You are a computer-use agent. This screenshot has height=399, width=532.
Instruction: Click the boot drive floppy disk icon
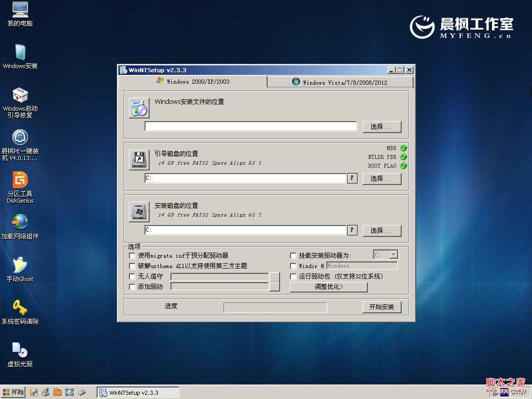(x=138, y=158)
